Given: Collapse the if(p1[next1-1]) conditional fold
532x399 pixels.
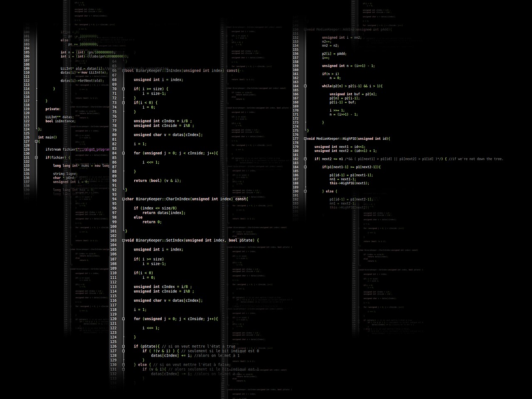Looking at the screenshot, I should click(x=305, y=167).
